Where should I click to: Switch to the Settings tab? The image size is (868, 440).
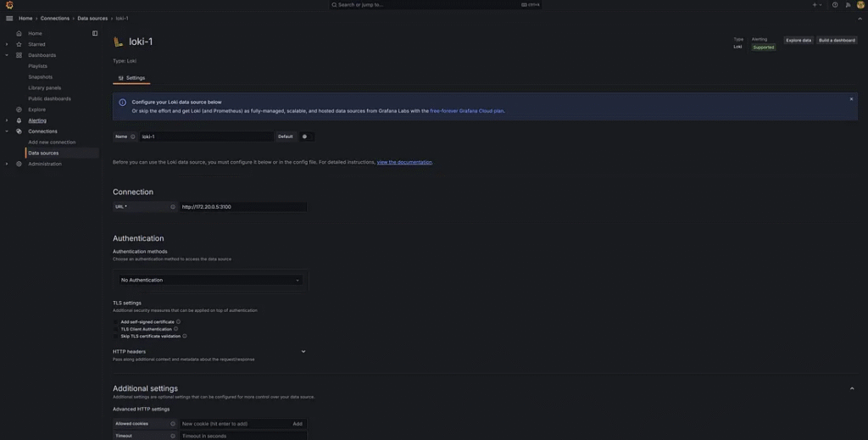131,78
